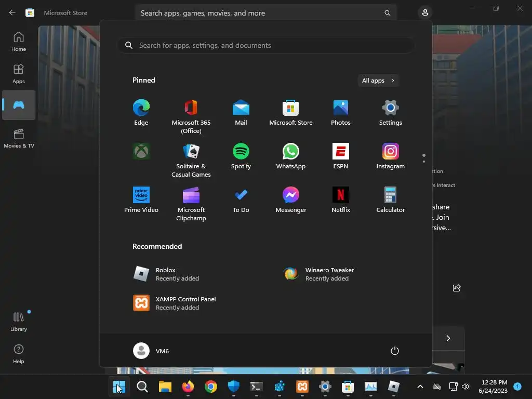The image size is (532, 399).
Task: Open volume control in system tray
Action: [x=465, y=387]
